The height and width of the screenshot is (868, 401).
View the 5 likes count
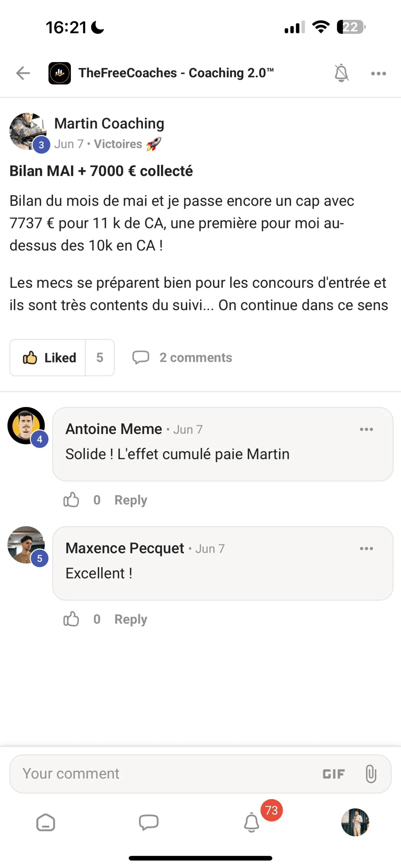pos(100,358)
